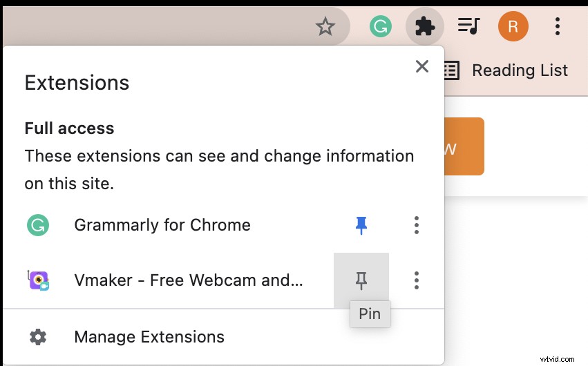Viewport: 588px width, 366px height.
Task: Click the orange button behind the popup
Action: click(464, 146)
